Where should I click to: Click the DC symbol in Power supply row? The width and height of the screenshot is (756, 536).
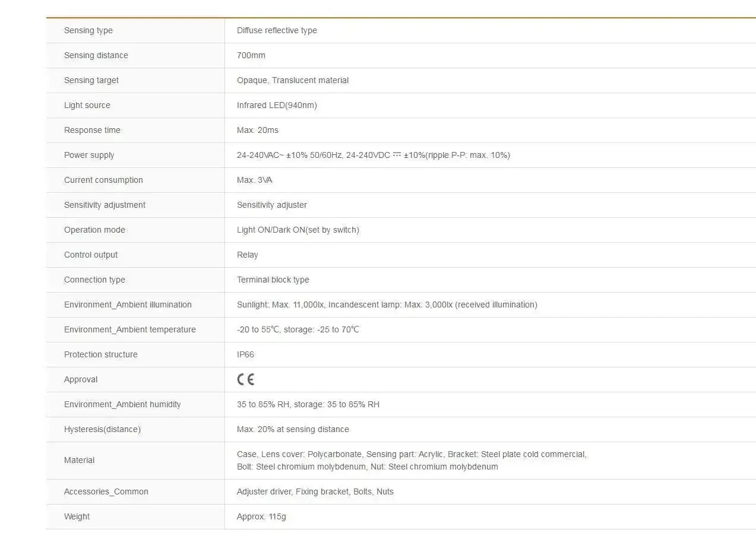(x=397, y=155)
